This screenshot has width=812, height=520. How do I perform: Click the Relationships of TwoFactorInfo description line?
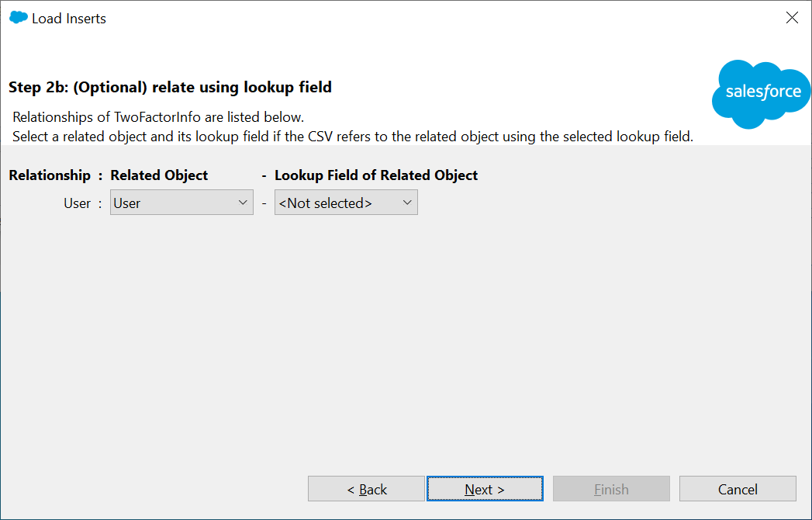(x=158, y=117)
